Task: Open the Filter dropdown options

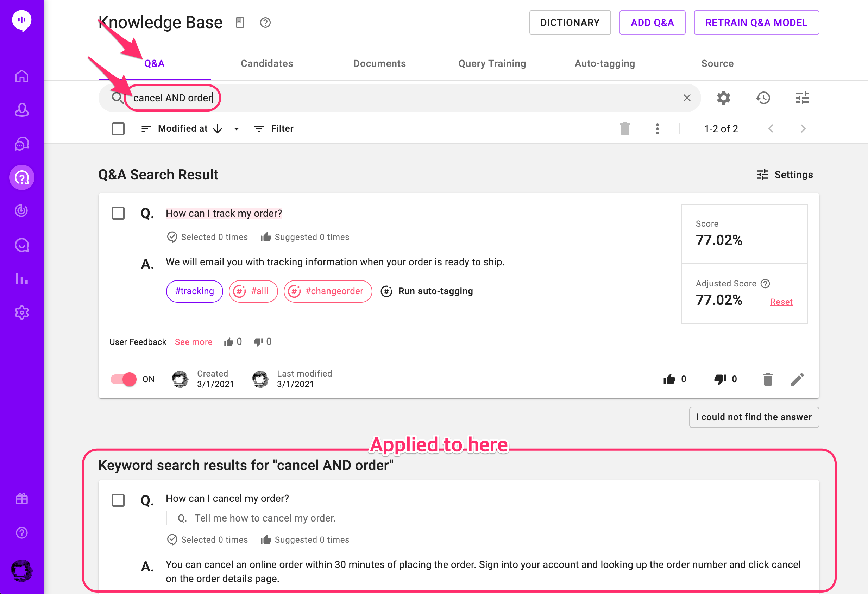Action: 274,128
